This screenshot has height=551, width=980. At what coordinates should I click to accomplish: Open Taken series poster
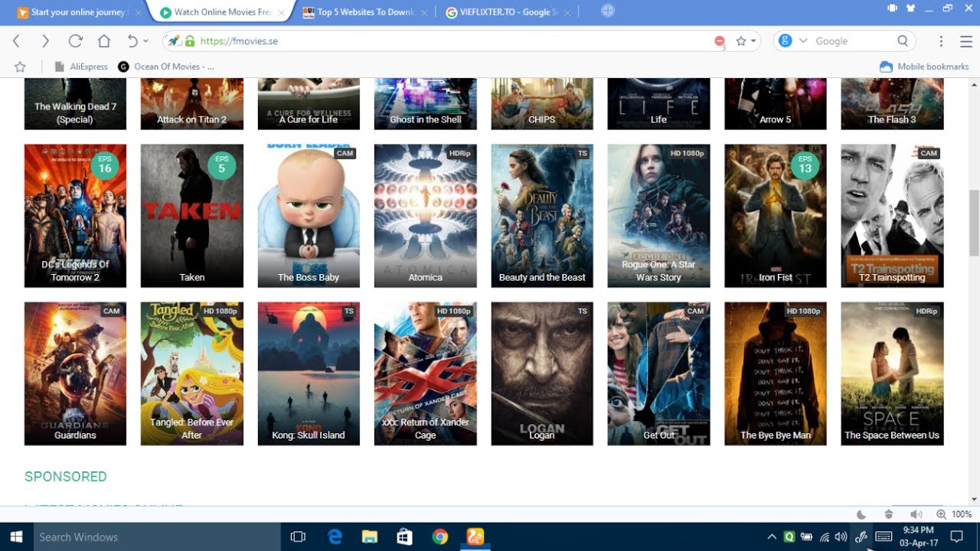pos(192,216)
